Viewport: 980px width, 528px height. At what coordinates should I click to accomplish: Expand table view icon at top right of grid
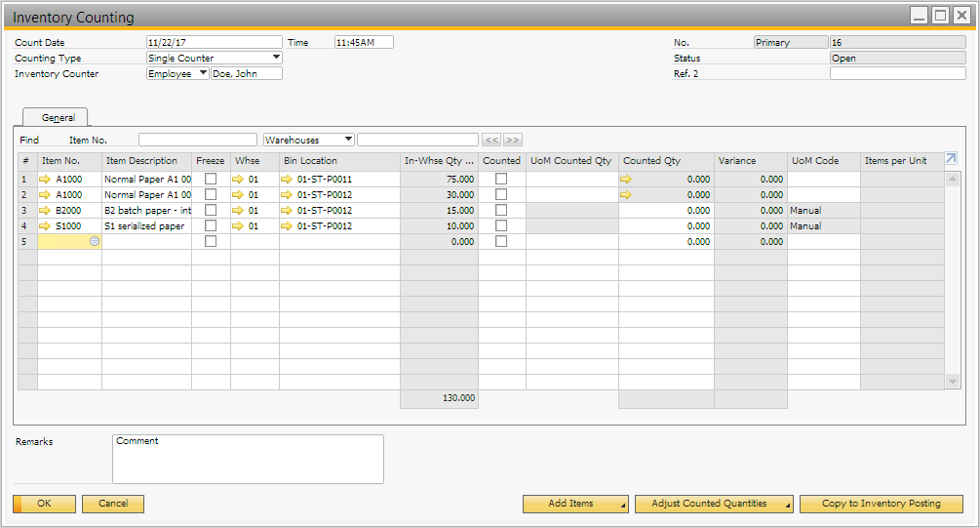951,159
